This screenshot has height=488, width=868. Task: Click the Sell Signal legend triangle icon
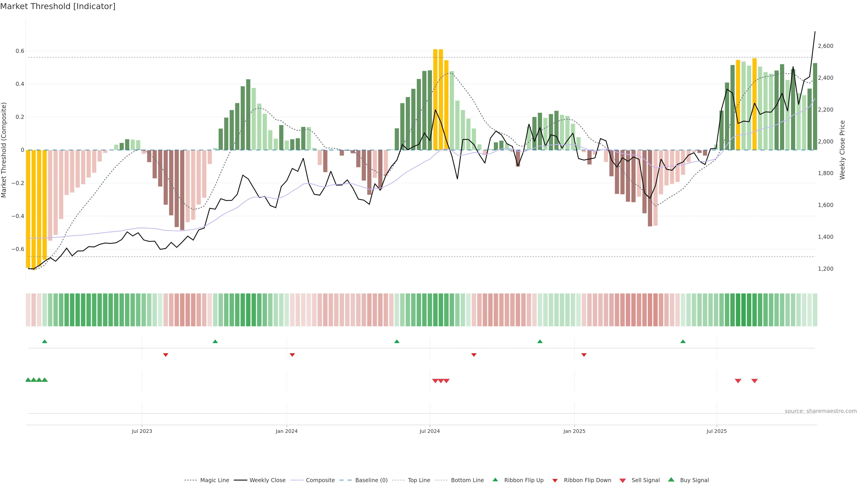click(622, 481)
